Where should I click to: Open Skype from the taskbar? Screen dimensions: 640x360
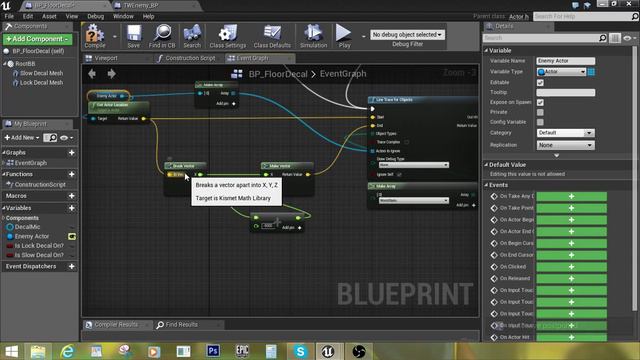(300, 351)
